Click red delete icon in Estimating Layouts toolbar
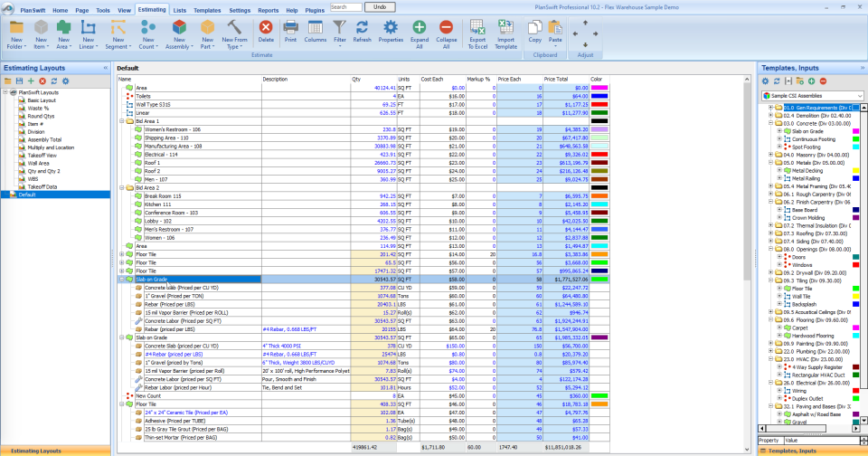 click(42, 81)
